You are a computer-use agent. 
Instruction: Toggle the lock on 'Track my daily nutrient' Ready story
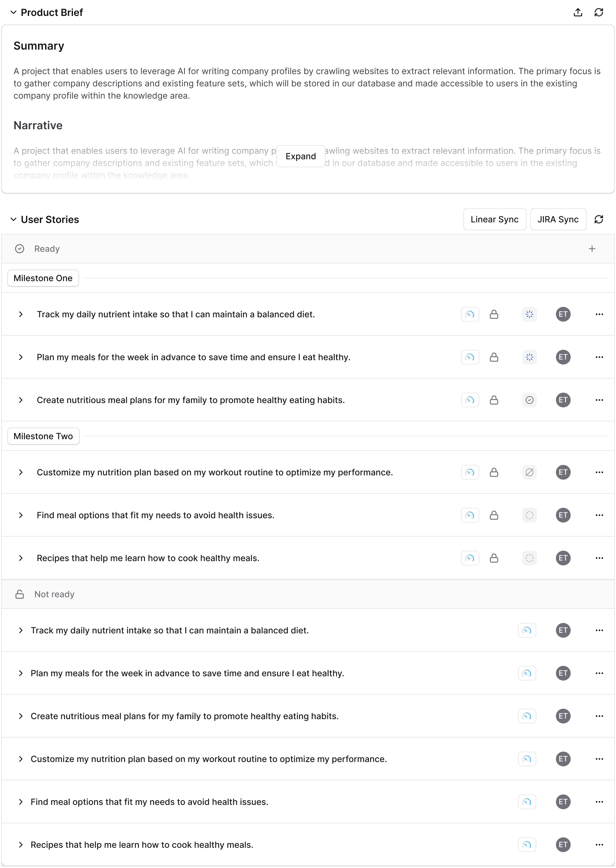coord(493,314)
